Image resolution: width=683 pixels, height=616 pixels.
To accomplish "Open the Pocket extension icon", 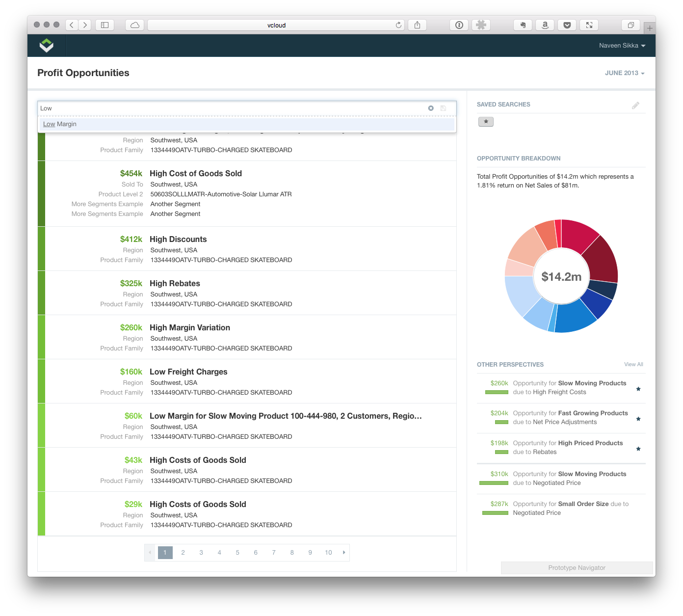I will tap(567, 25).
